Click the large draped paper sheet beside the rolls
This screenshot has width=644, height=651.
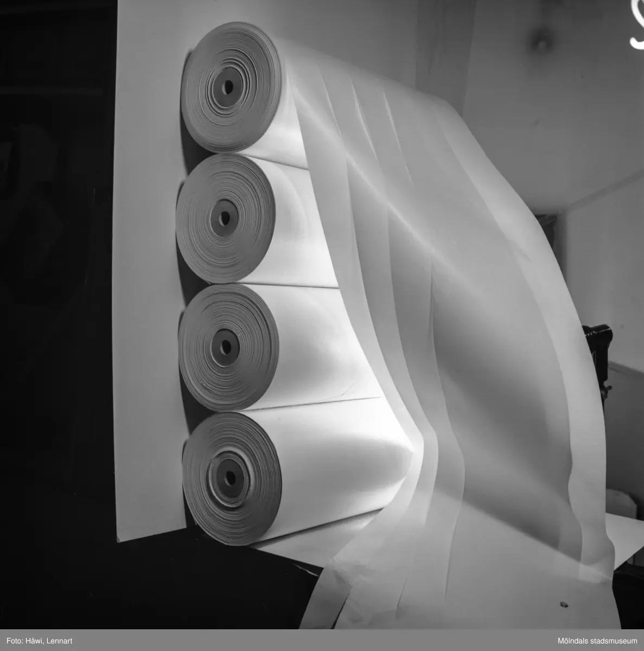click(488, 325)
